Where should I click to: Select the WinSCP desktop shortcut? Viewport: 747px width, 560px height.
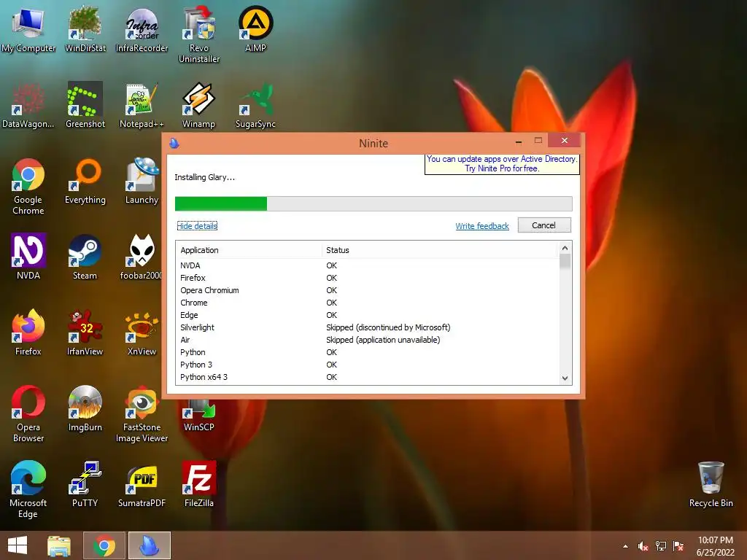pos(198,414)
